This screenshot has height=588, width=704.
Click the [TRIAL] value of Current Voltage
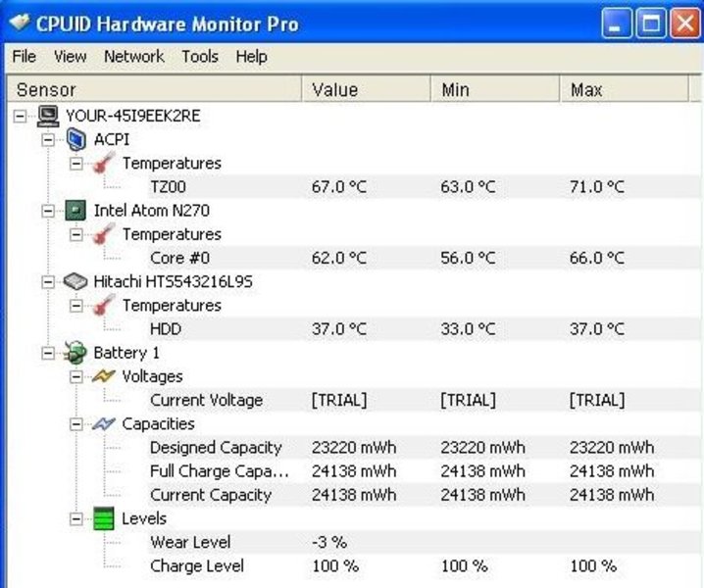339,400
